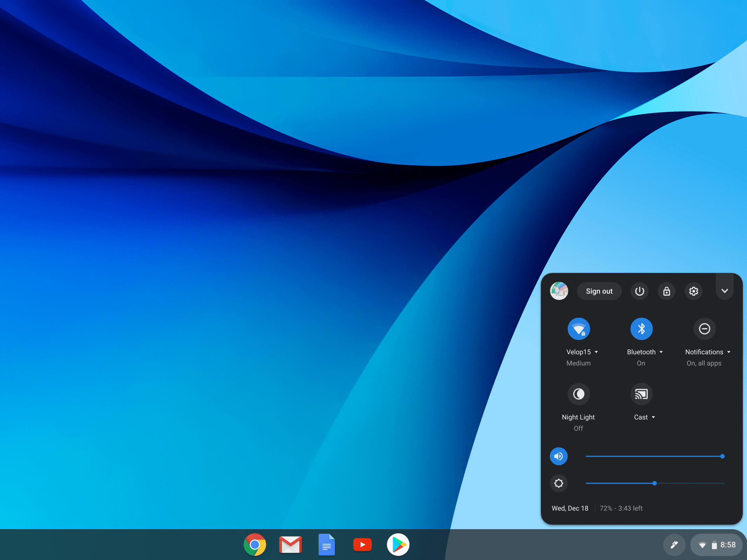Mute volume with the speaker icon
The image size is (747, 560).
click(x=558, y=456)
